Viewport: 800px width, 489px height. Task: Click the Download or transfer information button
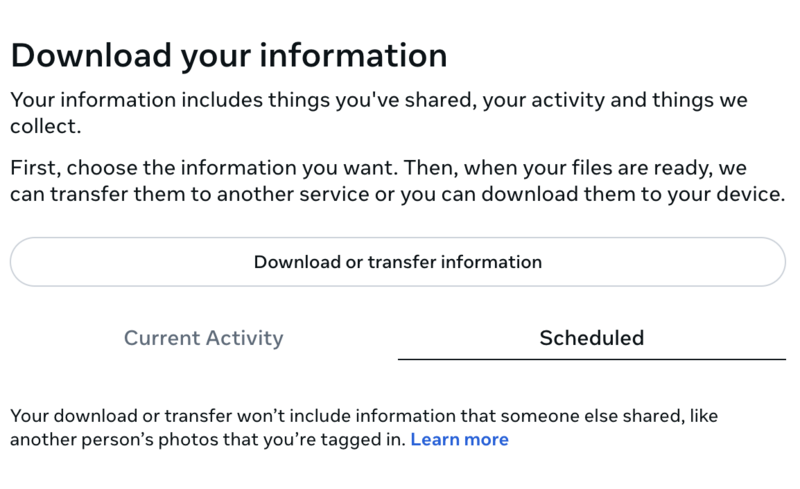click(x=398, y=262)
